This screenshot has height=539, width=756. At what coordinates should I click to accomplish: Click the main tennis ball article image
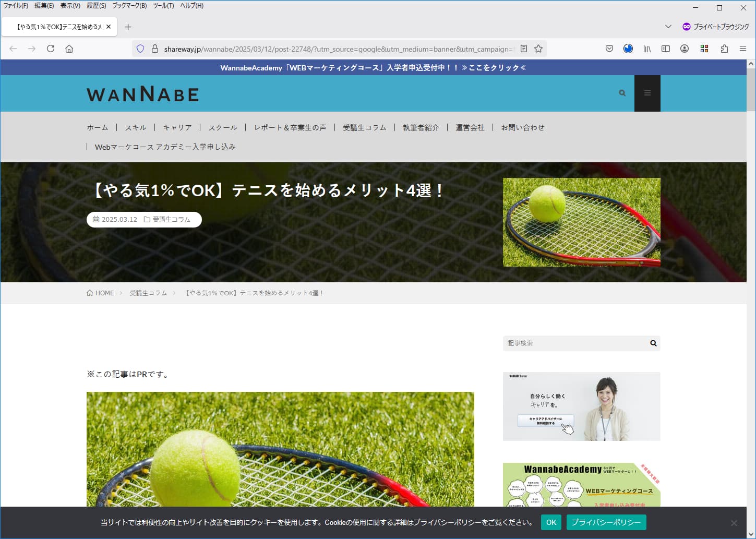pos(280,449)
